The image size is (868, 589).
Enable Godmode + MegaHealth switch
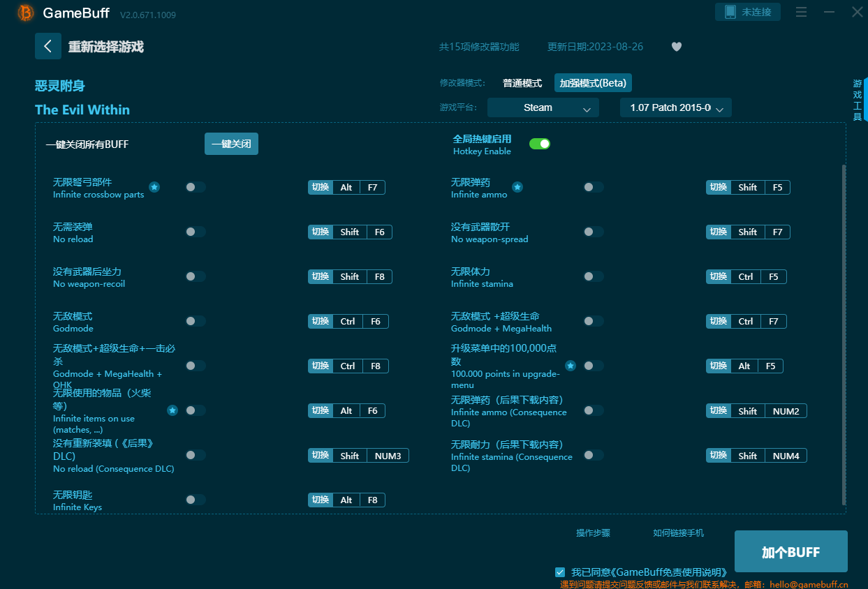coord(594,321)
